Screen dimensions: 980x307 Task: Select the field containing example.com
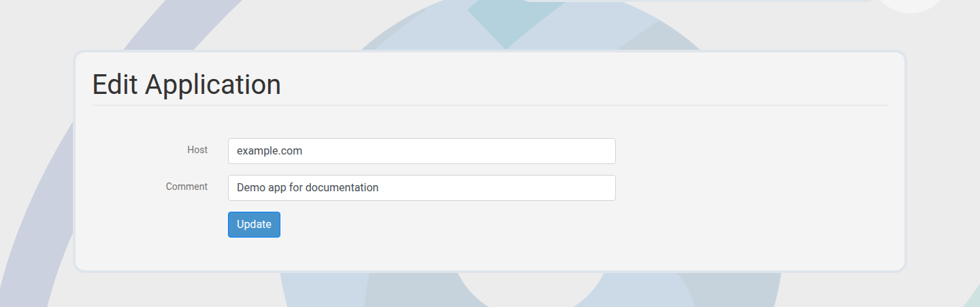pos(421,151)
